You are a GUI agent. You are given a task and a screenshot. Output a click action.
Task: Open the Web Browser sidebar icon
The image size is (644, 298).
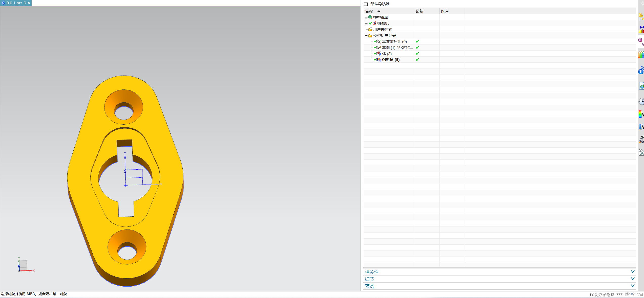coord(642,86)
